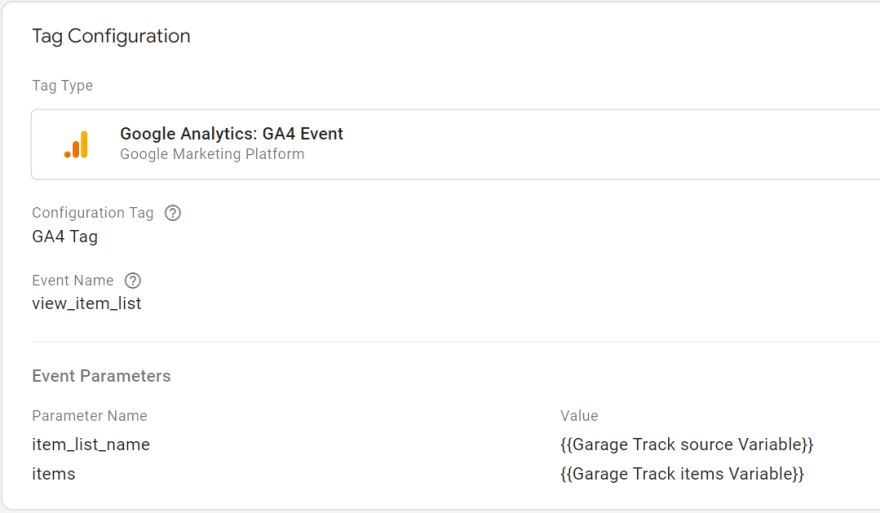Image resolution: width=880 pixels, height=513 pixels.
Task: Select the items parameter name
Action: [x=54, y=474]
